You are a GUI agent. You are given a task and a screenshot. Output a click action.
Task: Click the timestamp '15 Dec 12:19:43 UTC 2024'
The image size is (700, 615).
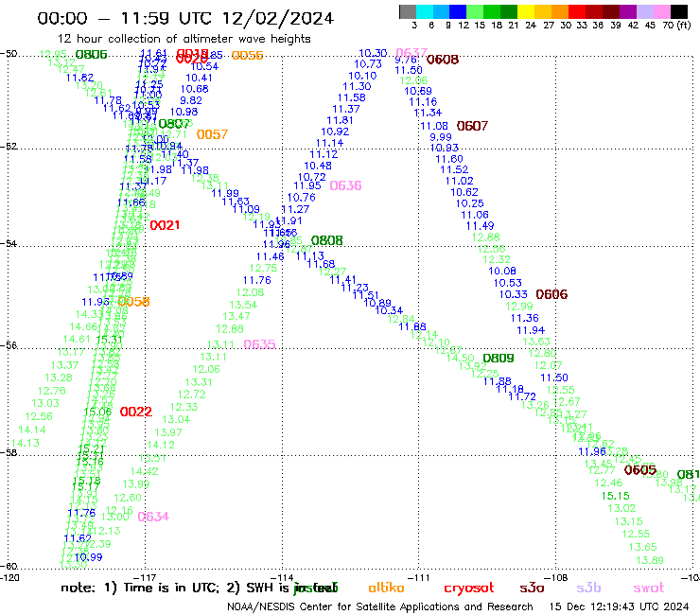coord(620,607)
